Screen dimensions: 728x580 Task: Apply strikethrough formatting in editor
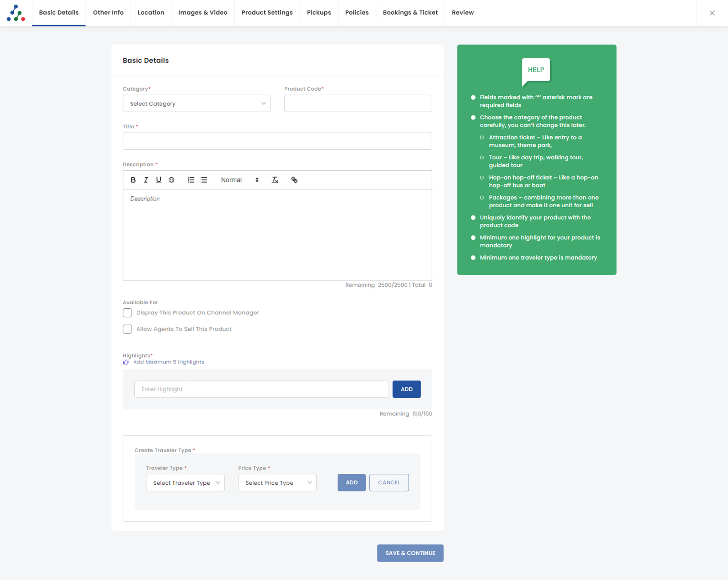coord(171,180)
